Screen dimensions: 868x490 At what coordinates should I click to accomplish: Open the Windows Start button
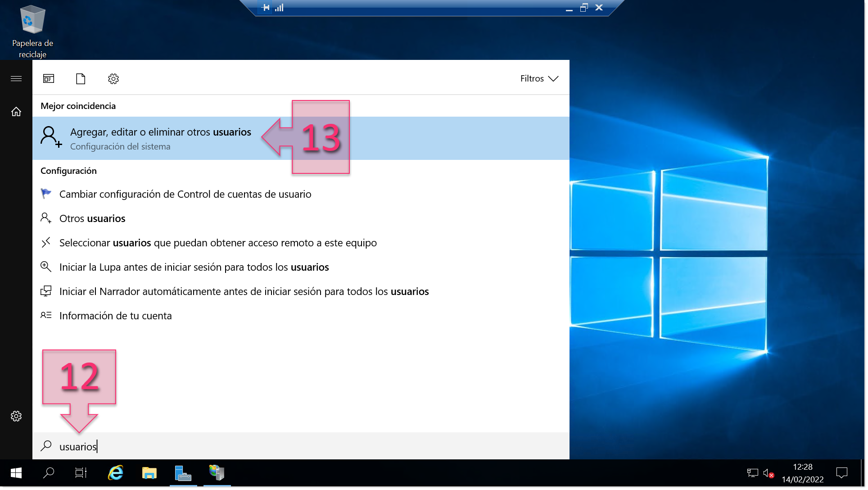click(16, 473)
